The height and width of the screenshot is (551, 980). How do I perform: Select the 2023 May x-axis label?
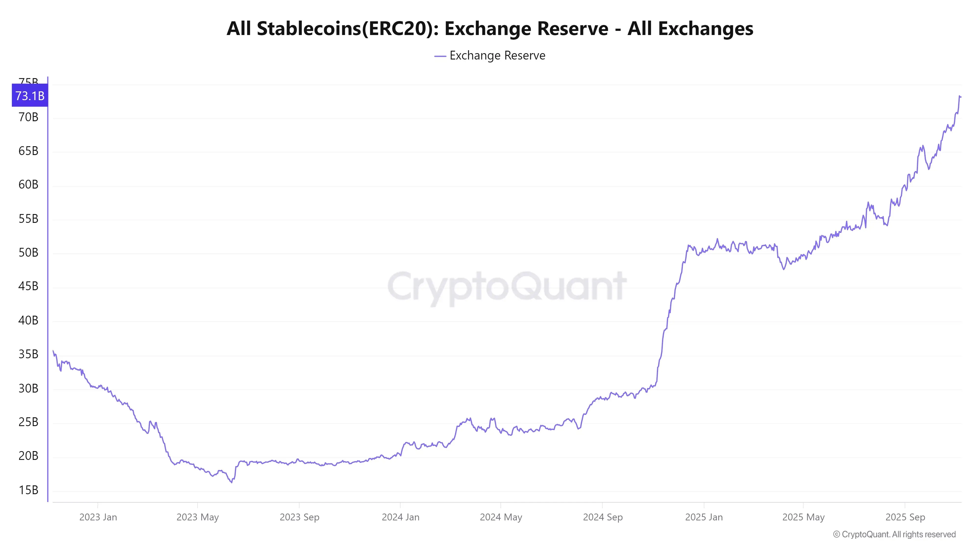pyautogui.click(x=197, y=517)
